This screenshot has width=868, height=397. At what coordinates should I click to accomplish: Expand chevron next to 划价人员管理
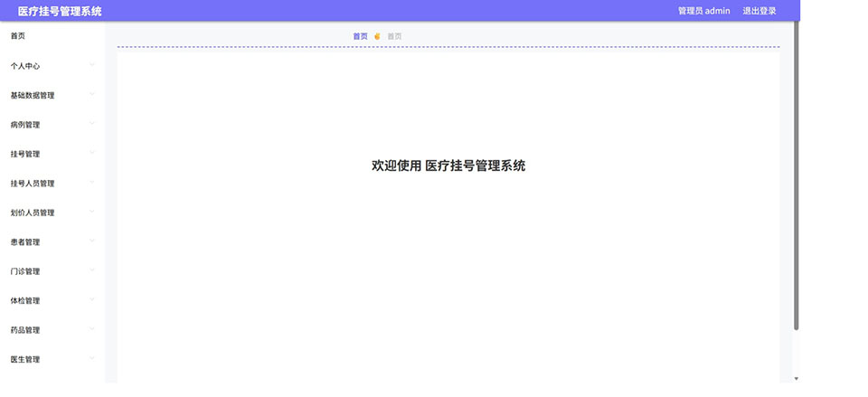(92, 212)
